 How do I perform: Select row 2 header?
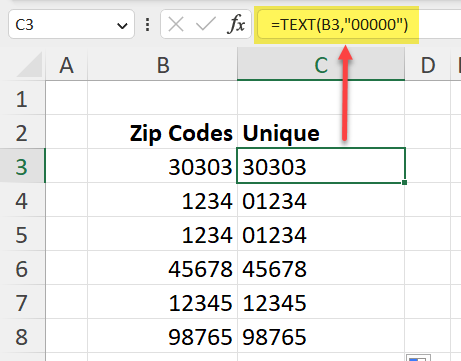(22, 133)
